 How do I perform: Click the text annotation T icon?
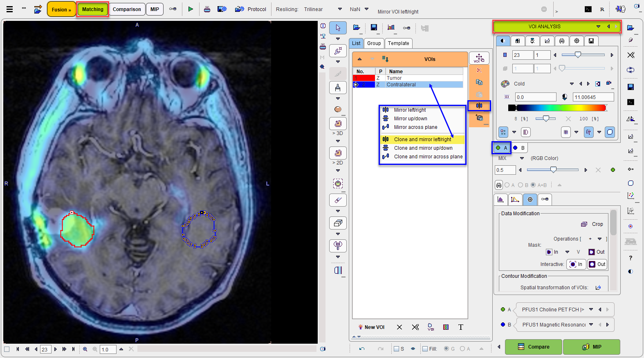coord(461,327)
